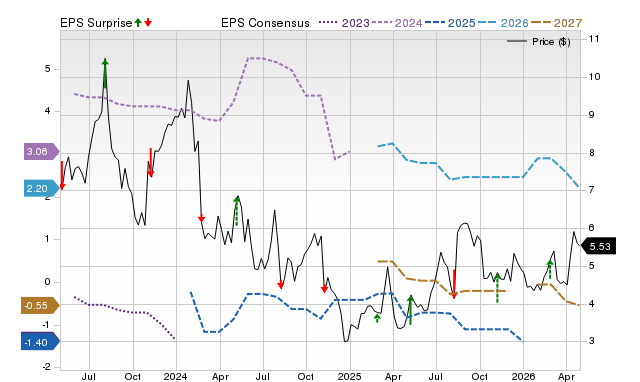640x382 pixels.
Task: Click the Price ($) legend entry
Action: pos(539,42)
